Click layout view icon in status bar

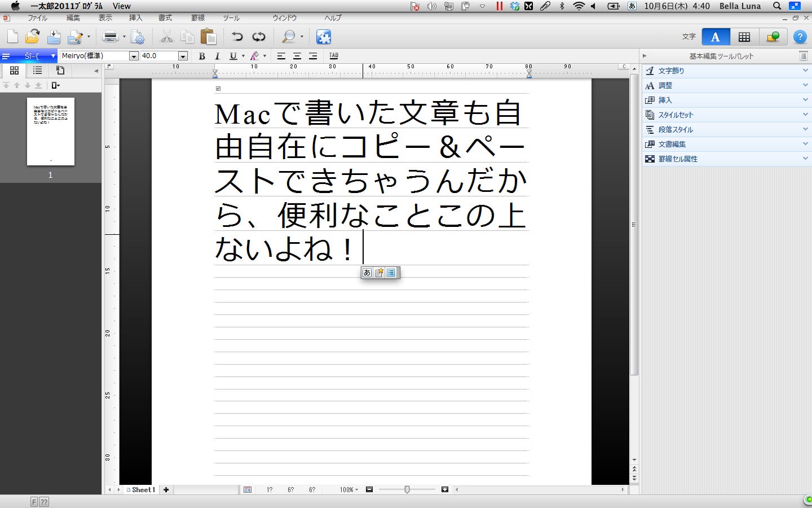[248, 490]
